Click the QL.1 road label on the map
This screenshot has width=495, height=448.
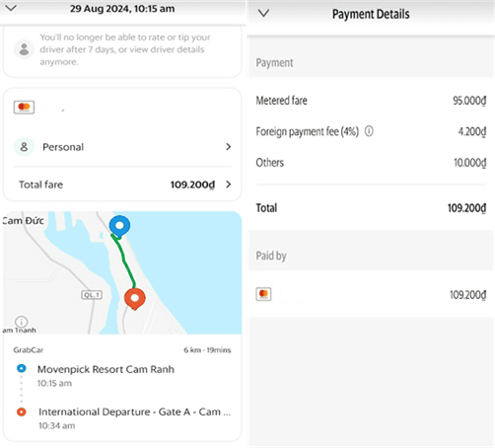click(x=92, y=295)
